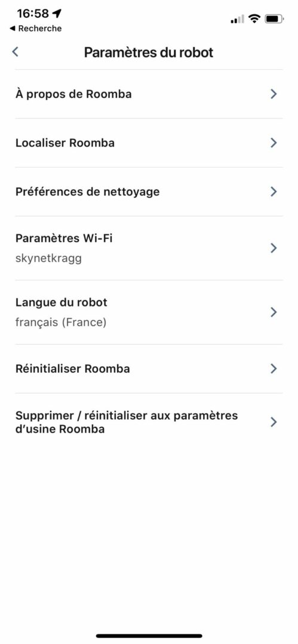Tap the Wi-Fi status bar icon
The height and width of the screenshot is (644, 298).
[x=255, y=18]
